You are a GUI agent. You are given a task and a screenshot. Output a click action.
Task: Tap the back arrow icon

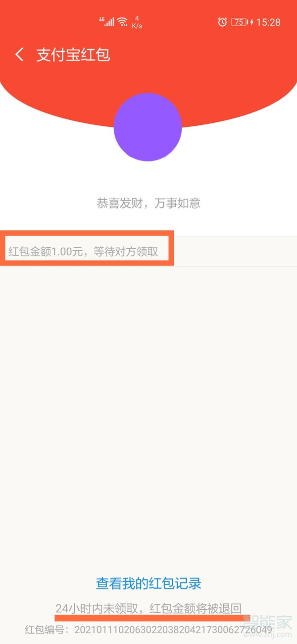click(20, 54)
